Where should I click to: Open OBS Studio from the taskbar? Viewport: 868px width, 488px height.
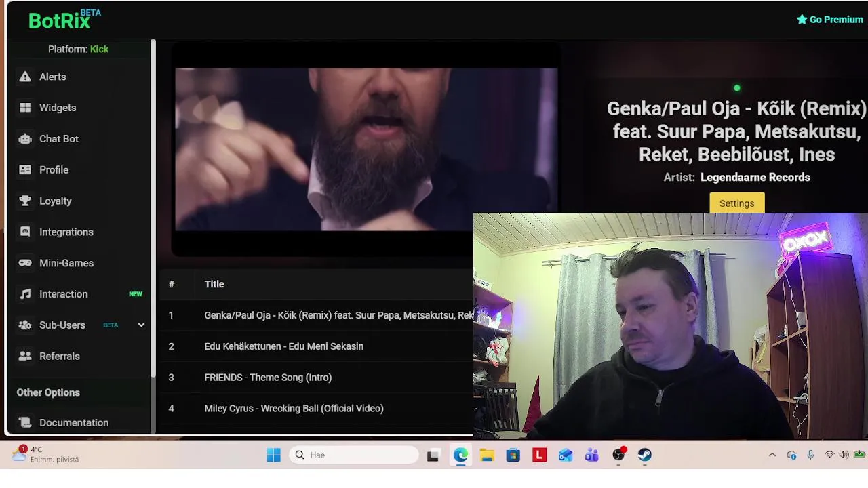pos(618,455)
